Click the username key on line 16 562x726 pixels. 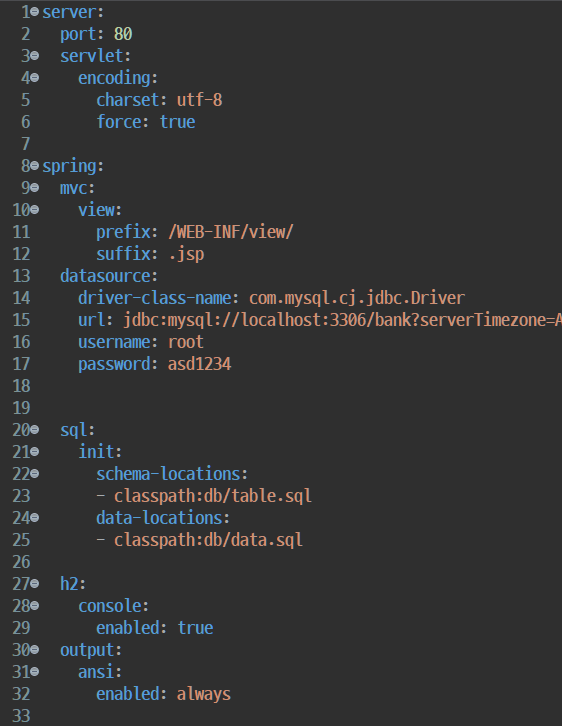[114, 342]
